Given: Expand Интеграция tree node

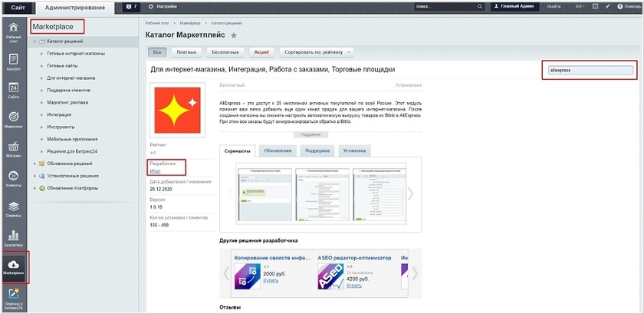Looking at the screenshot, I should coord(41,115).
